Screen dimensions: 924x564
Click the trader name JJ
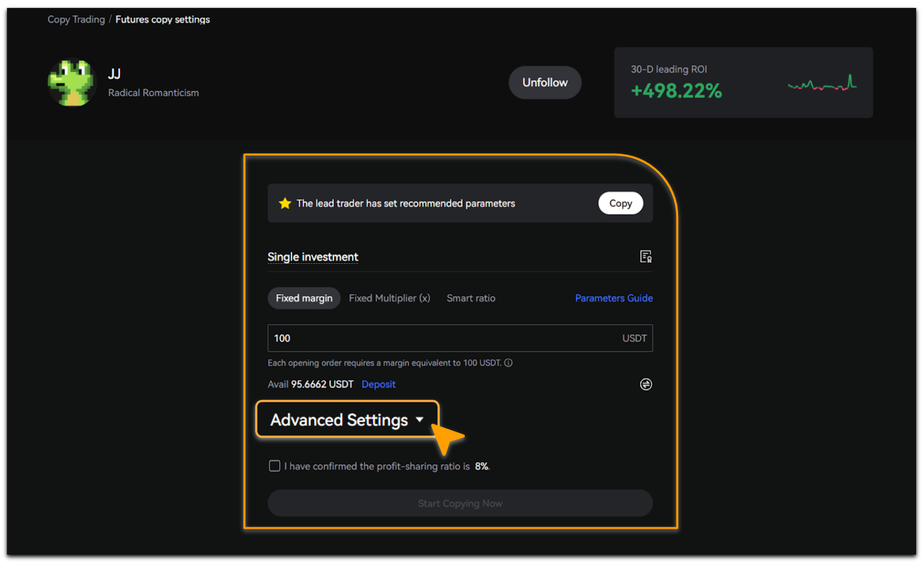(x=114, y=74)
